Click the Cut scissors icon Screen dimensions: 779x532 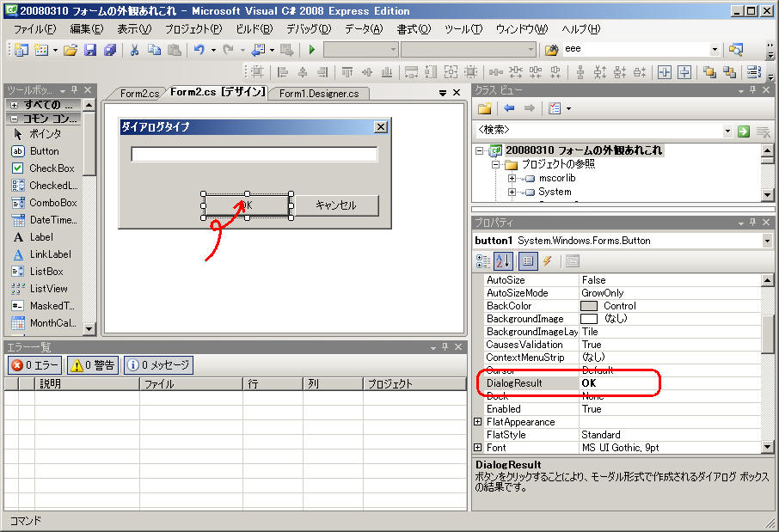(135, 50)
